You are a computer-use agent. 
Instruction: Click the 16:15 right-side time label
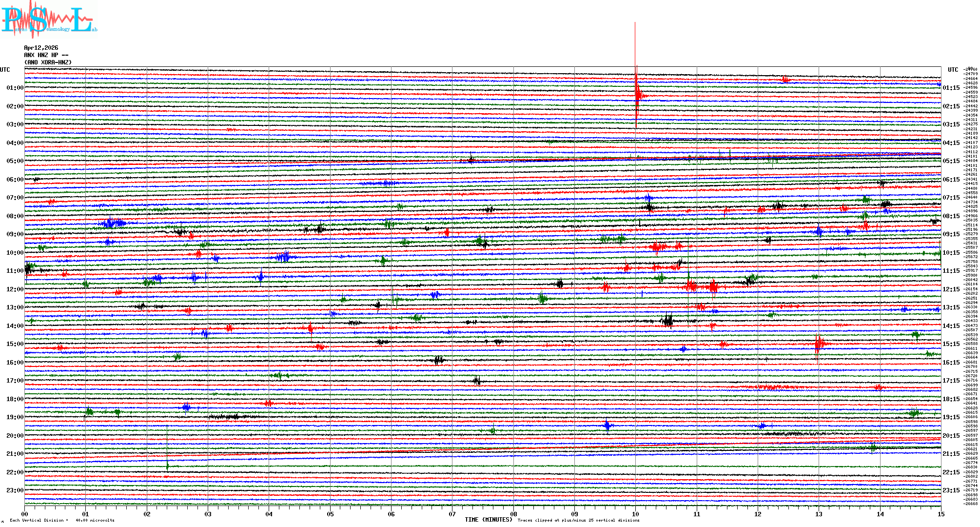coord(951,363)
